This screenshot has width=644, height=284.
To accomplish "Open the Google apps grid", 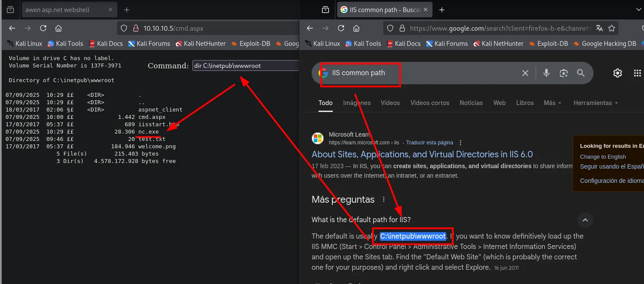I will tap(638, 73).
